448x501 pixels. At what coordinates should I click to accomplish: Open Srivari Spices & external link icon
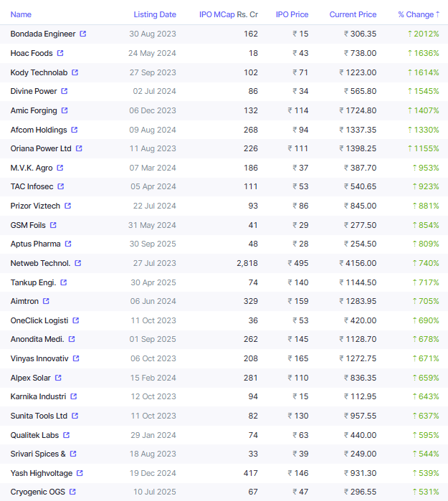[73, 454]
